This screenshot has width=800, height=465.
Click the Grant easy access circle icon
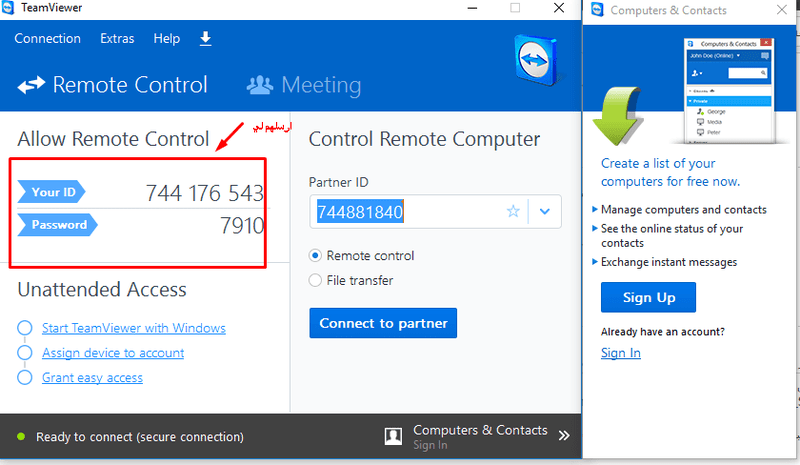[x=25, y=378]
